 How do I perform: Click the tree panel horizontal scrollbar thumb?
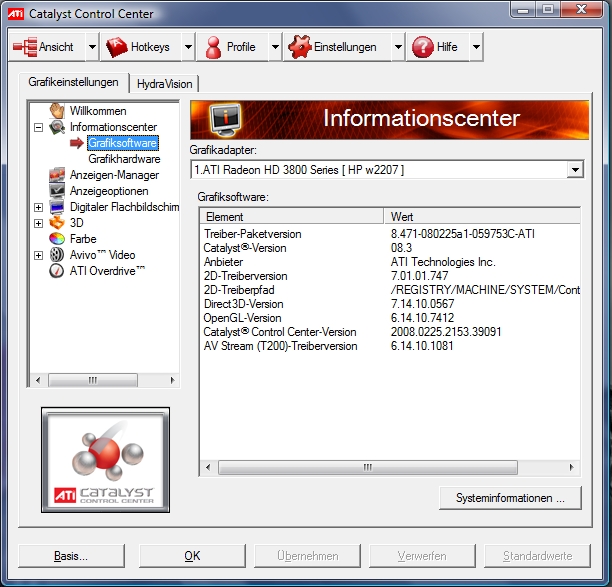(93, 380)
